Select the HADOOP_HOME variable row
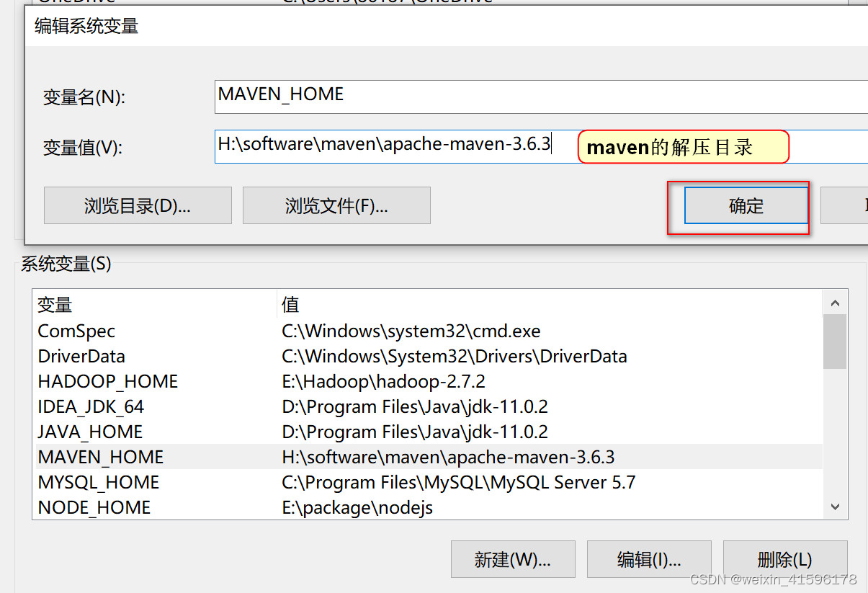Screen dimensions: 868x593 pos(429,381)
